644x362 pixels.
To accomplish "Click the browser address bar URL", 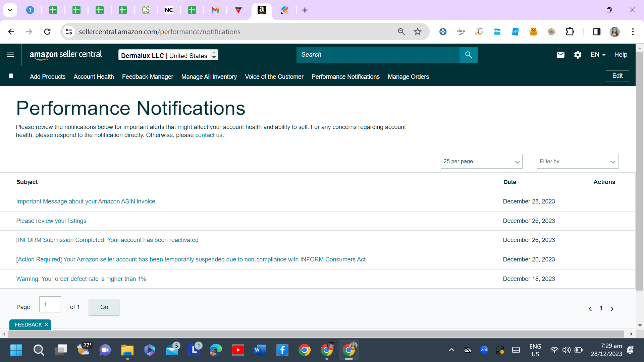I will [160, 32].
